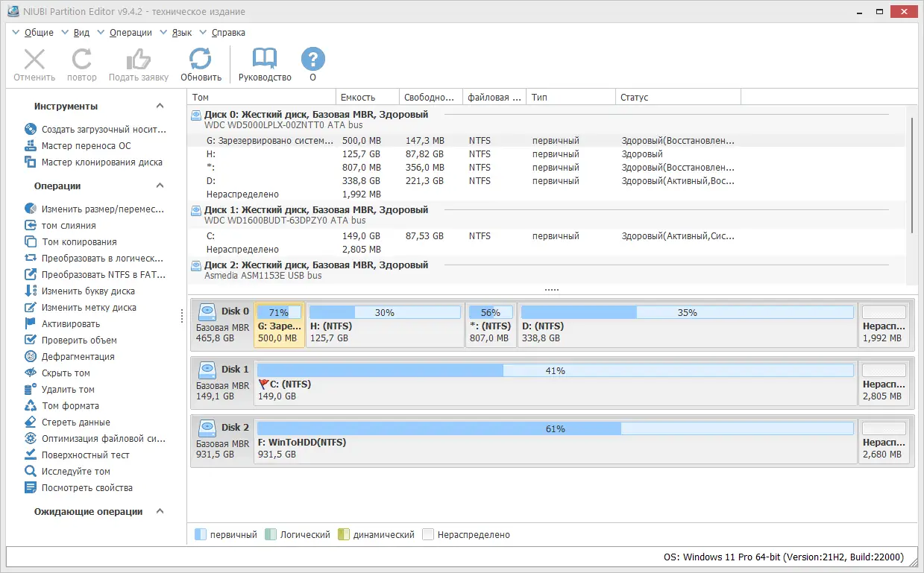The image size is (924, 573).
Task: Select том слияния (merge volume)
Action: click(x=60, y=226)
